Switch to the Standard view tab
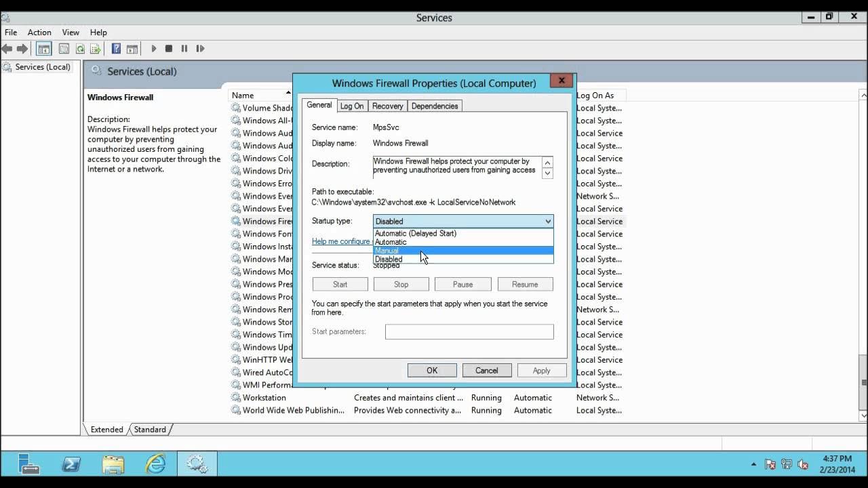Image resolution: width=868 pixels, height=488 pixels. [x=150, y=429]
